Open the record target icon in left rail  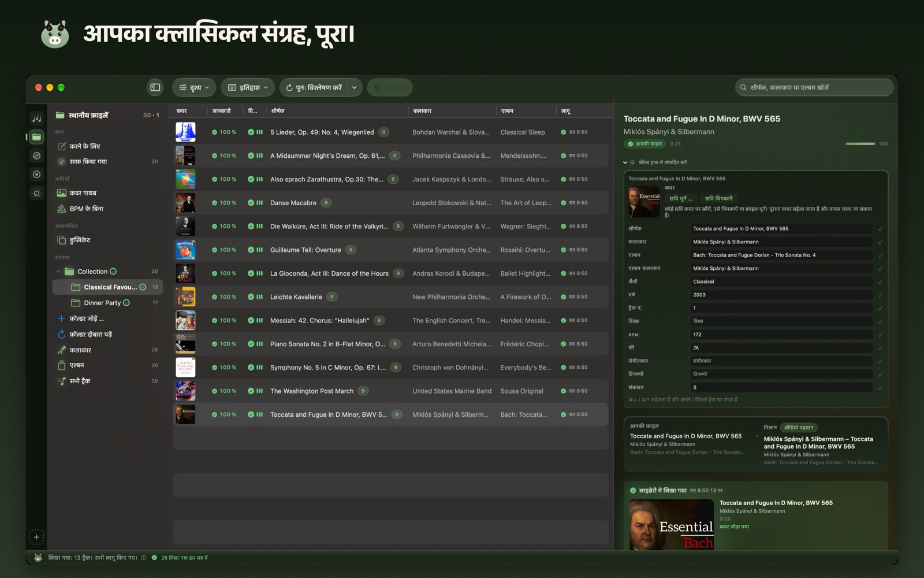36,175
